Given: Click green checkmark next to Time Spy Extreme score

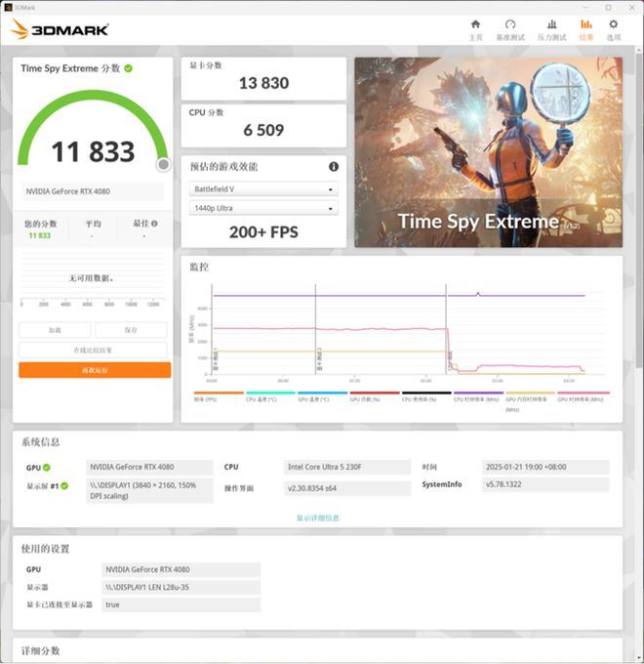Looking at the screenshot, I should point(129,68).
